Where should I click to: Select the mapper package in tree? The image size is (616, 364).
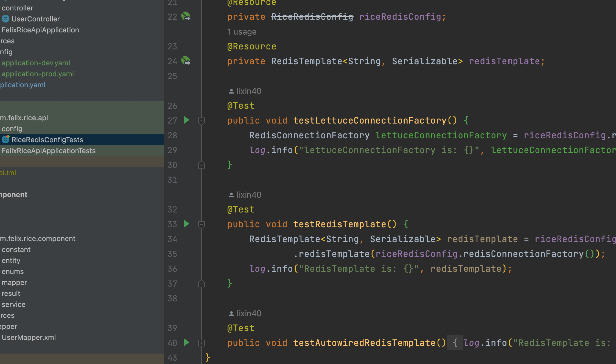[14, 282]
